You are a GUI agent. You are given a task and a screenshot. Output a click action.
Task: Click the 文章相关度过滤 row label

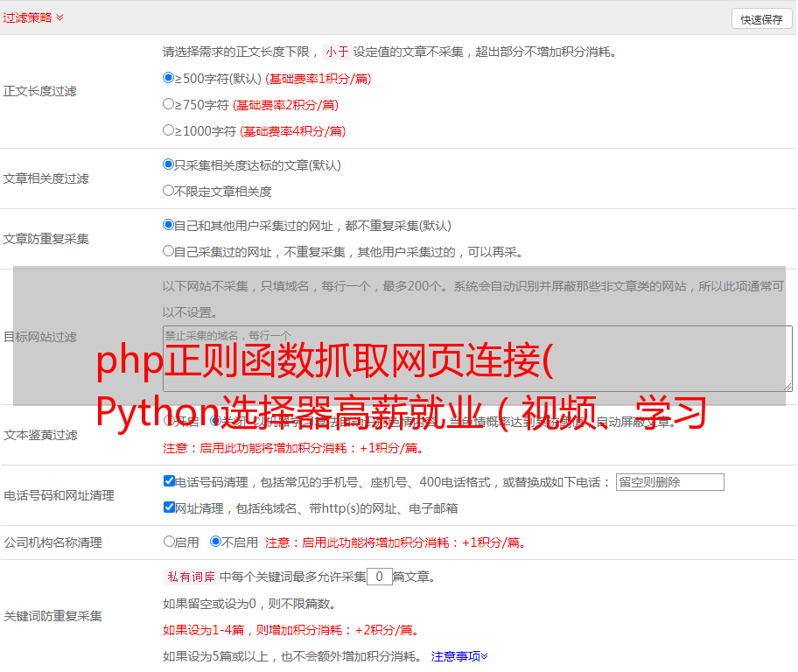pyautogui.click(x=45, y=178)
